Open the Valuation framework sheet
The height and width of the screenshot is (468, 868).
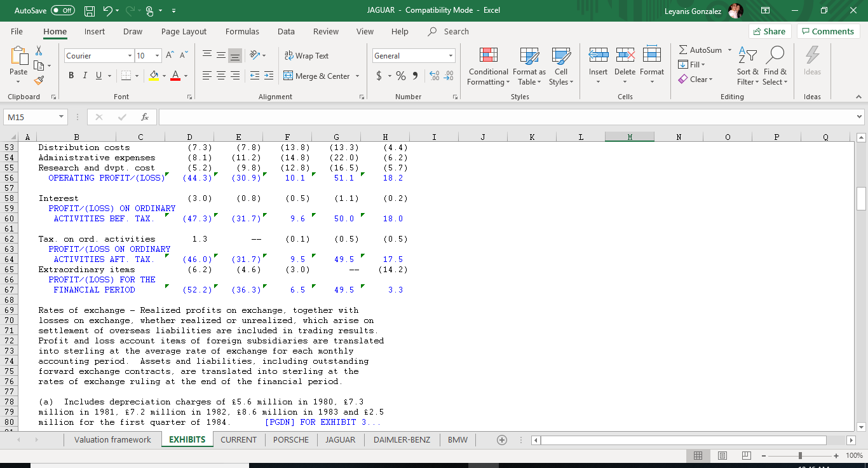112,439
